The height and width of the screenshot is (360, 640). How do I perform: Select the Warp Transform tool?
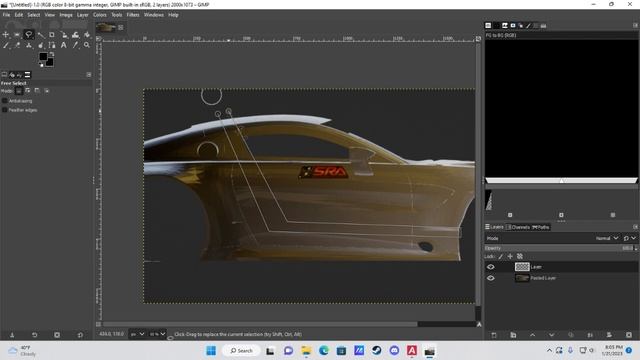click(76, 35)
